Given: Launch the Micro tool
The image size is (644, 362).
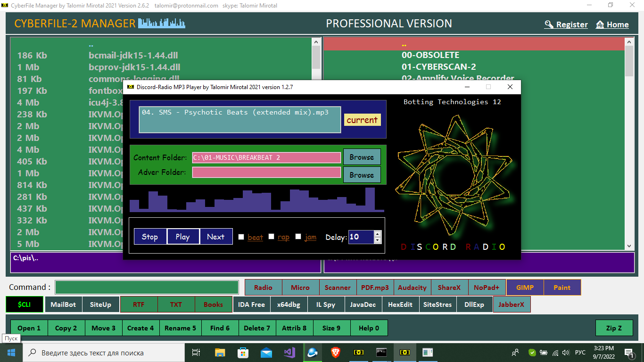Looking at the screenshot, I should [300, 288].
